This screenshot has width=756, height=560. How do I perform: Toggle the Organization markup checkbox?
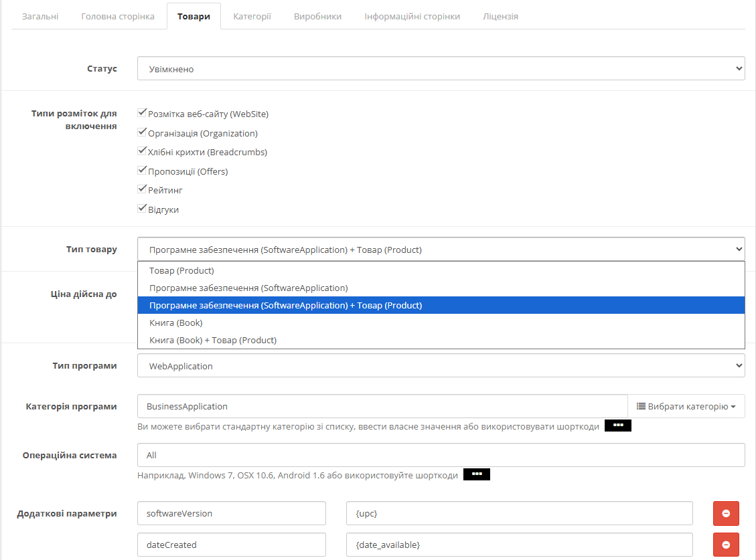click(x=142, y=132)
